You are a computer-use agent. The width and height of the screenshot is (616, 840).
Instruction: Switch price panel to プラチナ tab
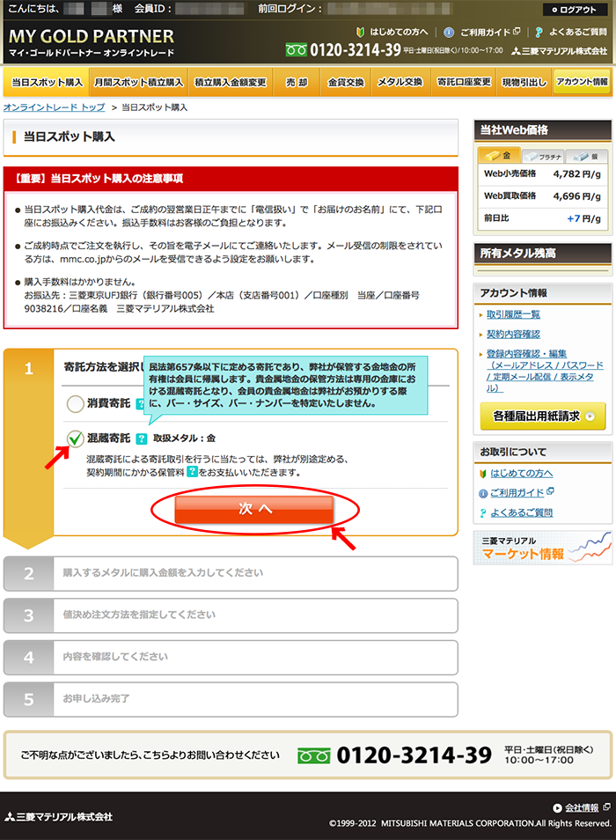coord(543,156)
